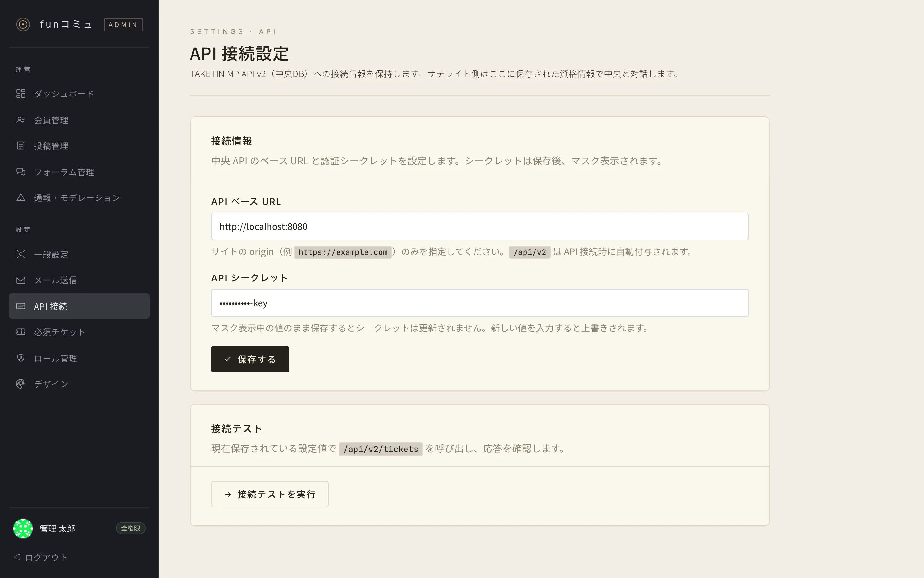The width and height of the screenshot is (924, 578).
Task: Open the デザイン settings page
Action: point(79,384)
